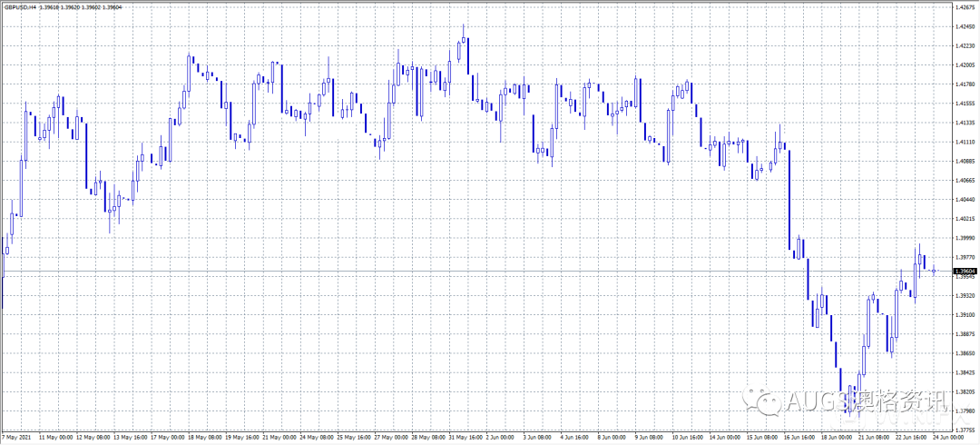Click the 7 May 2021 date label
Screen dimensions: 980x445
point(18,437)
